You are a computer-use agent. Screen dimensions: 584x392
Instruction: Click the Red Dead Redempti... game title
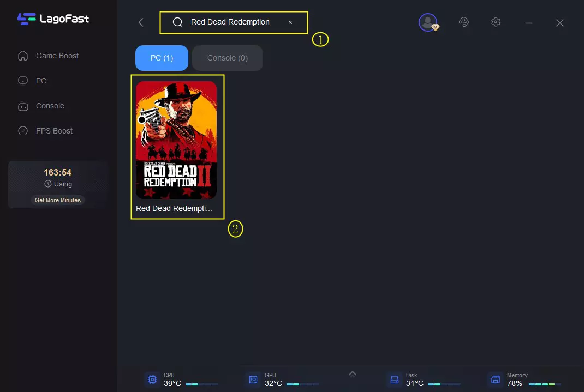(174, 208)
